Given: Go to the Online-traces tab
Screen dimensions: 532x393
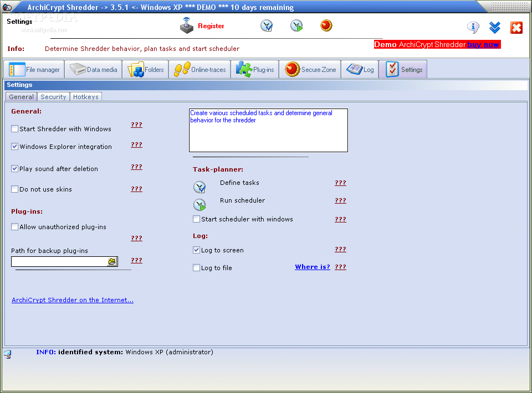Looking at the screenshot, I should point(199,69).
